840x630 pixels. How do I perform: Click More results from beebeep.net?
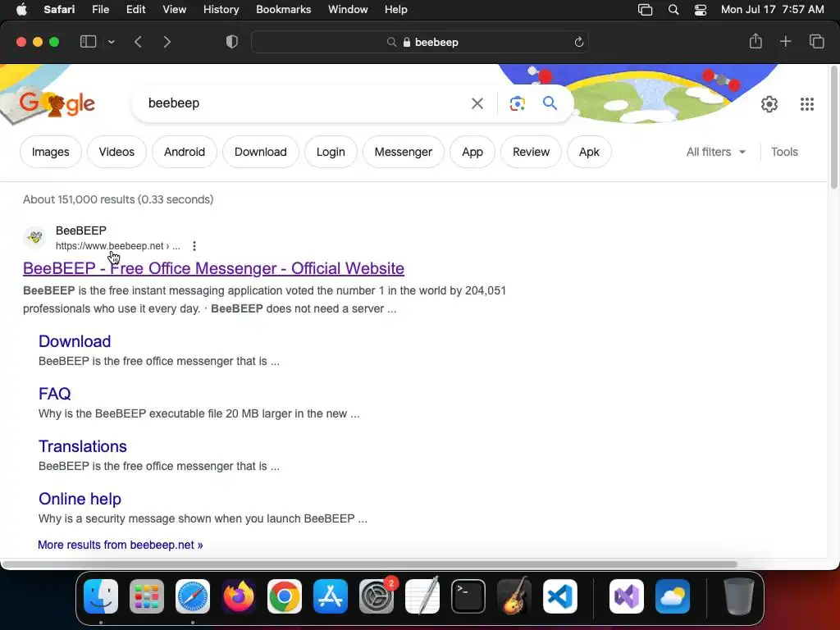tap(120, 545)
